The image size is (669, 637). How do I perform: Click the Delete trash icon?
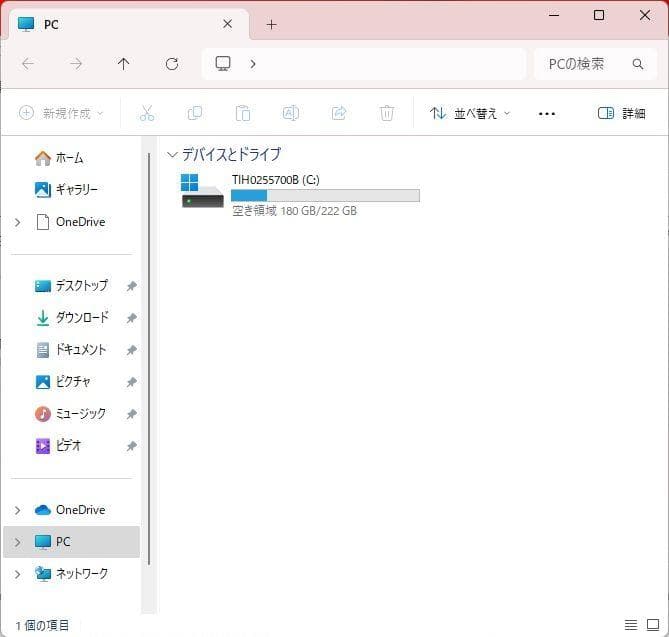pyautogui.click(x=387, y=113)
